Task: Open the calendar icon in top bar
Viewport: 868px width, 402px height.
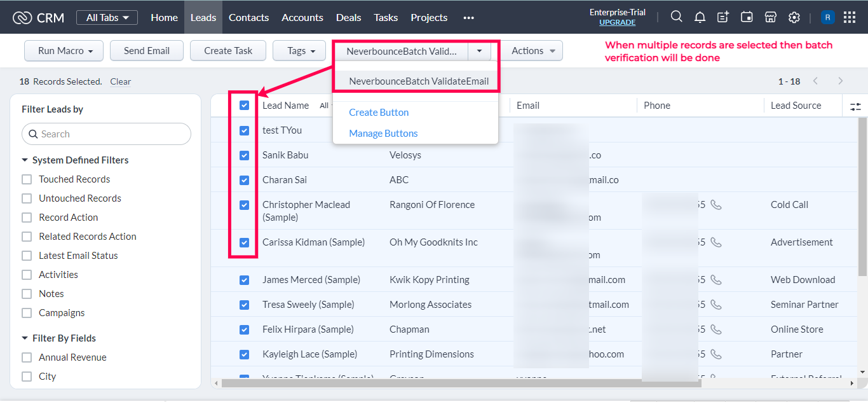Action: click(x=747, y=17)
